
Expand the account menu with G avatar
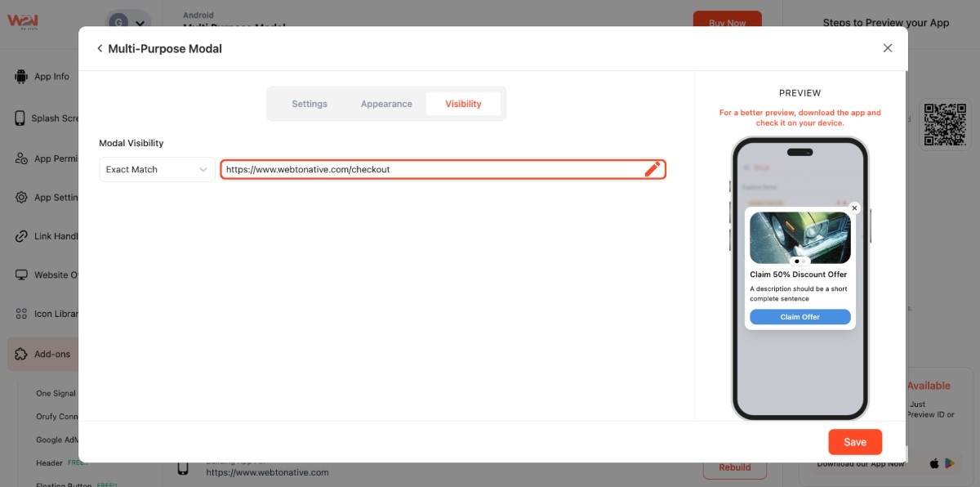click(x=129, y=23)
